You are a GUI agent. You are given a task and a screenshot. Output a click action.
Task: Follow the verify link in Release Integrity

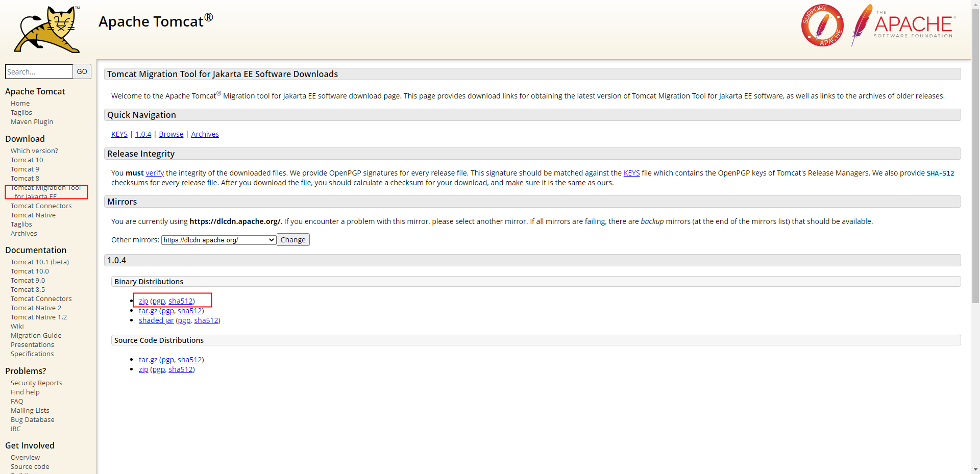point(155,173)
